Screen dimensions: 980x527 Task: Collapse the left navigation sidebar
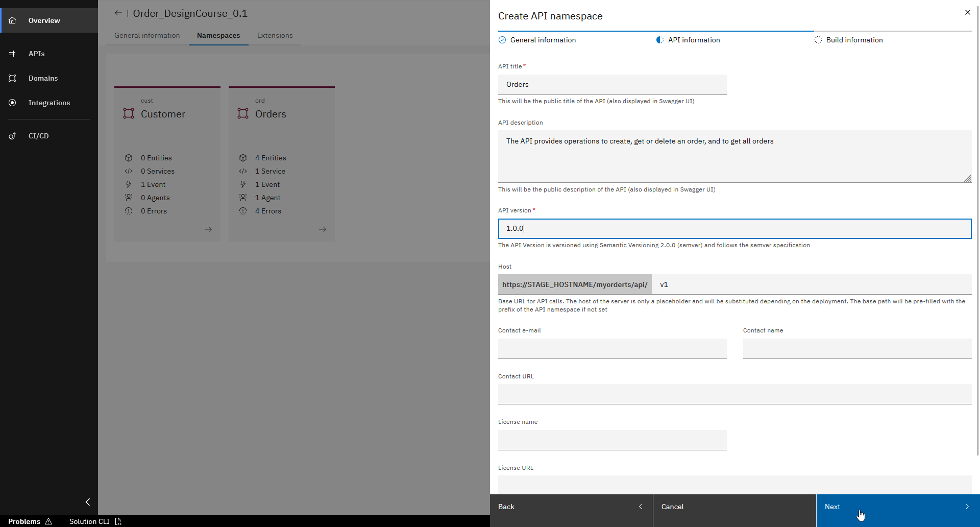[87, 502]
